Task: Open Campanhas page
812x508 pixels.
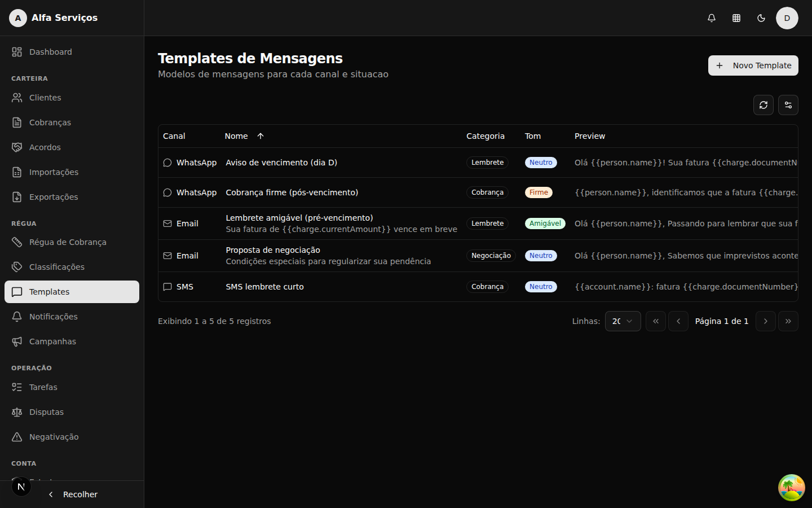Action: point(72,341)
